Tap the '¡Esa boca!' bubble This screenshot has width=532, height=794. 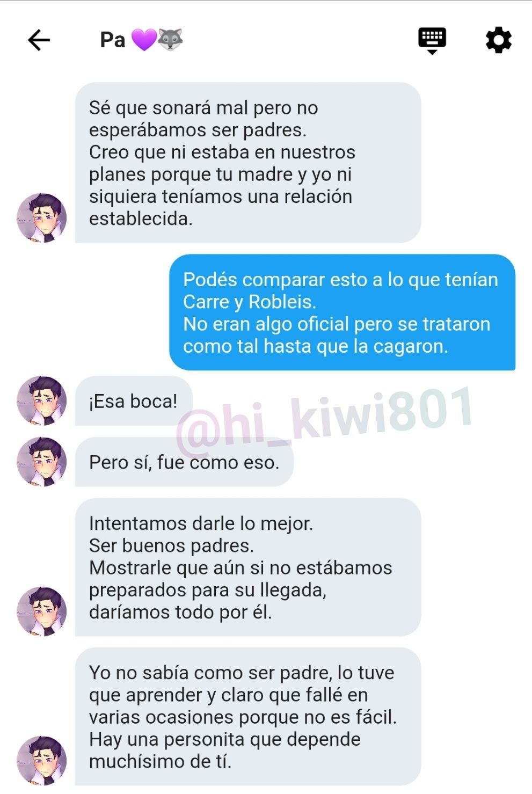coord(134,401)
